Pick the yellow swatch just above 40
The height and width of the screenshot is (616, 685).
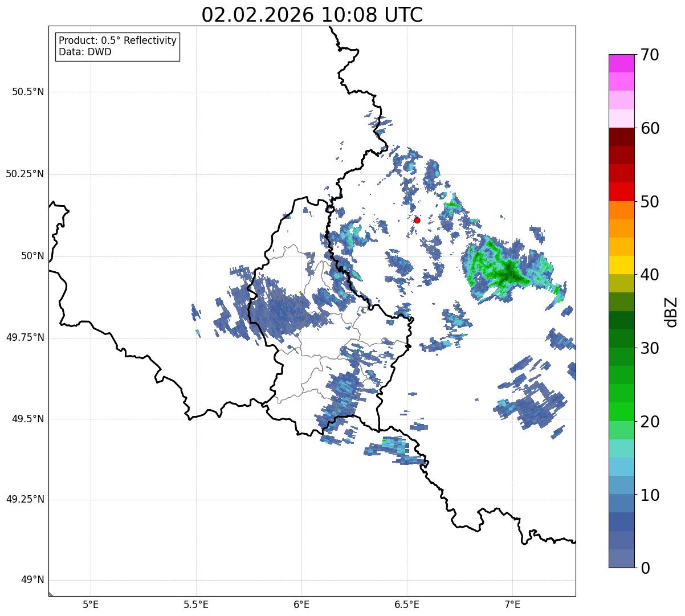[621, 265]
